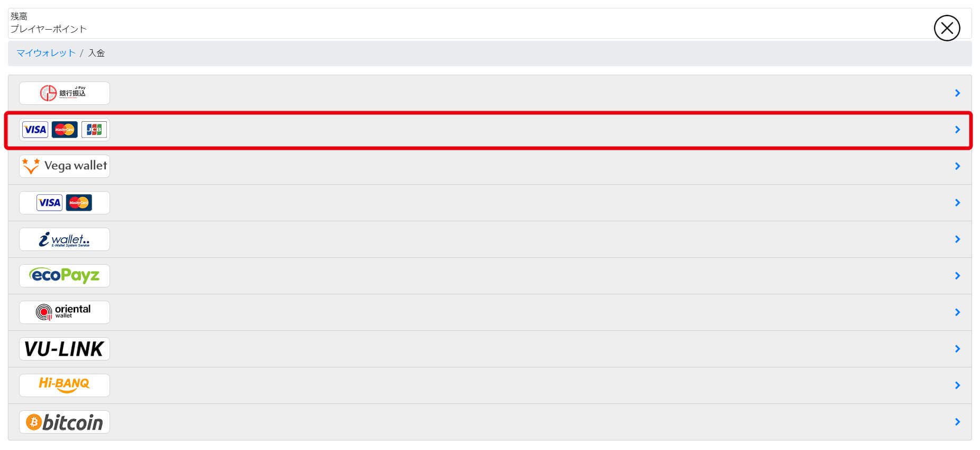
Task: Select the J-Pay bank transfer logo
Action: pos(65,93)
